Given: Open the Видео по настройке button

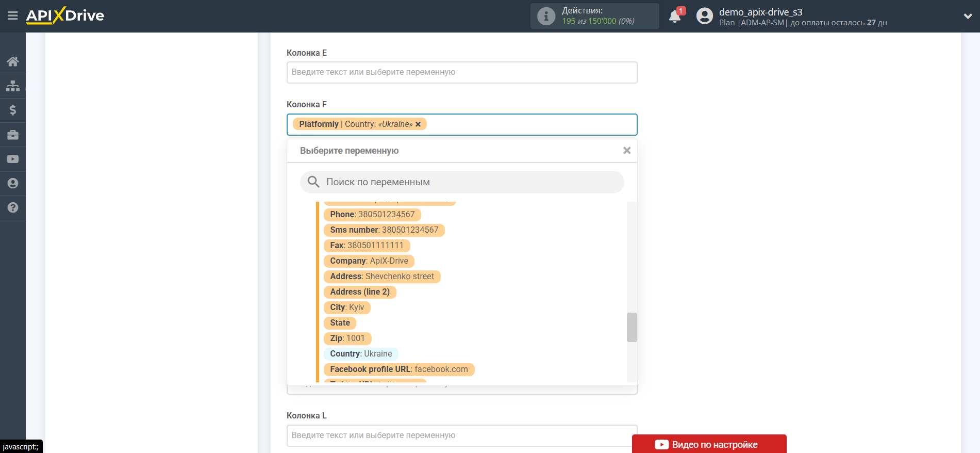Looking at the screenshot, I should [709, 444].
